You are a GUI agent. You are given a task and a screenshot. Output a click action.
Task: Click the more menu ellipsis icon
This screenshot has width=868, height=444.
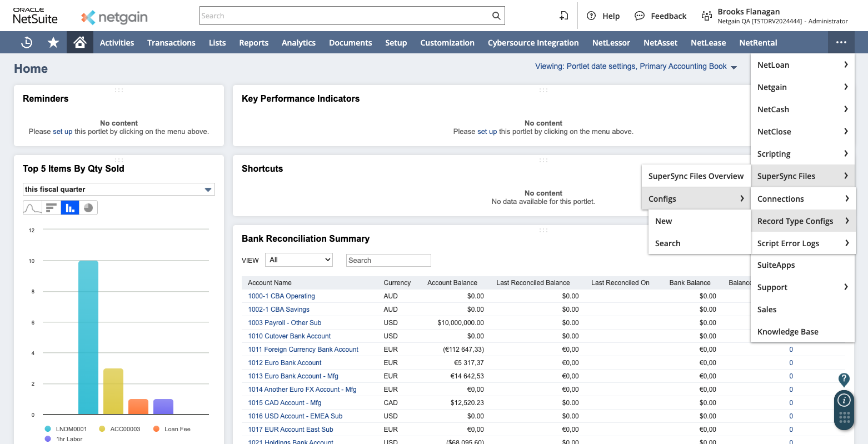(841, 43)
